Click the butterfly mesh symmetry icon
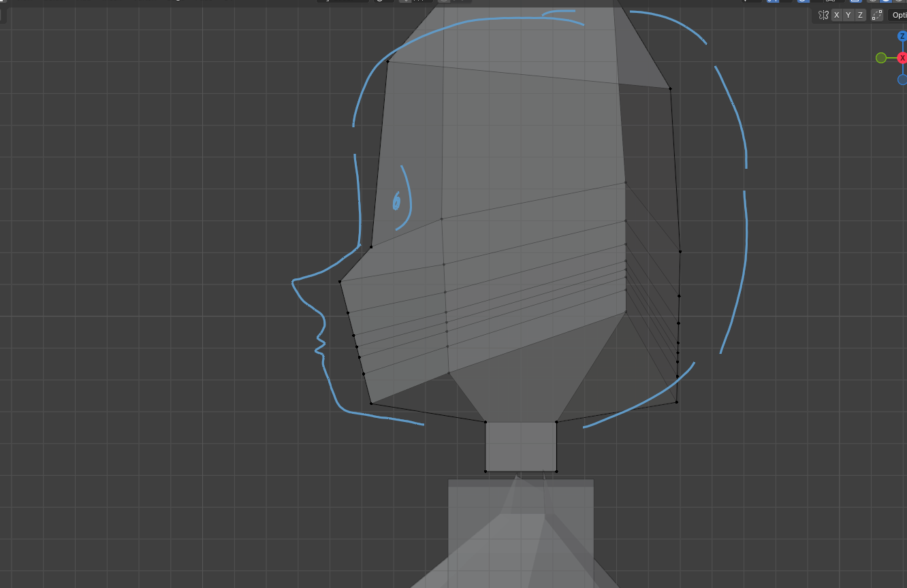Image resolution: width=907 pixels, height=588 pixels. coord(823,15)
